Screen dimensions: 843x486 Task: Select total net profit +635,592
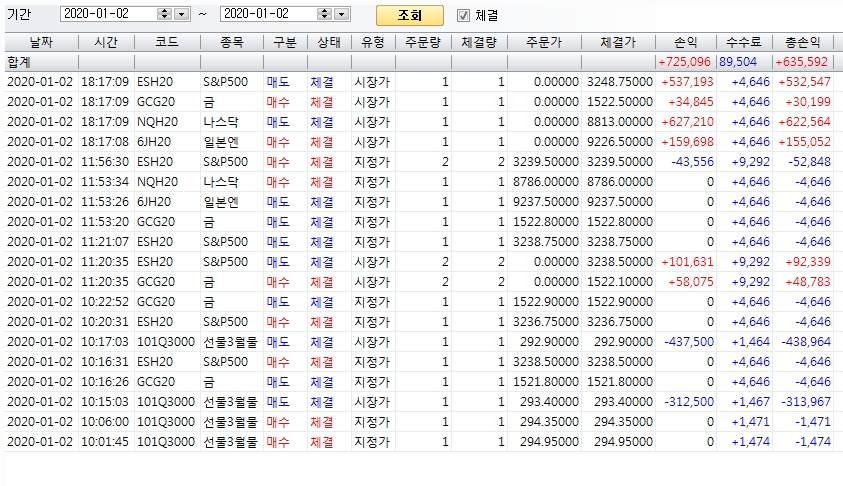coord(802,62)
